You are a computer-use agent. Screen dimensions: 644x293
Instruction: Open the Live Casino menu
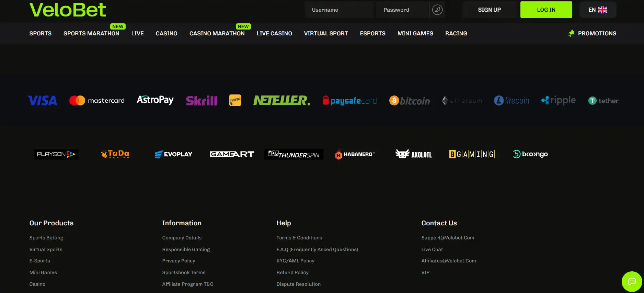[274, 33]
